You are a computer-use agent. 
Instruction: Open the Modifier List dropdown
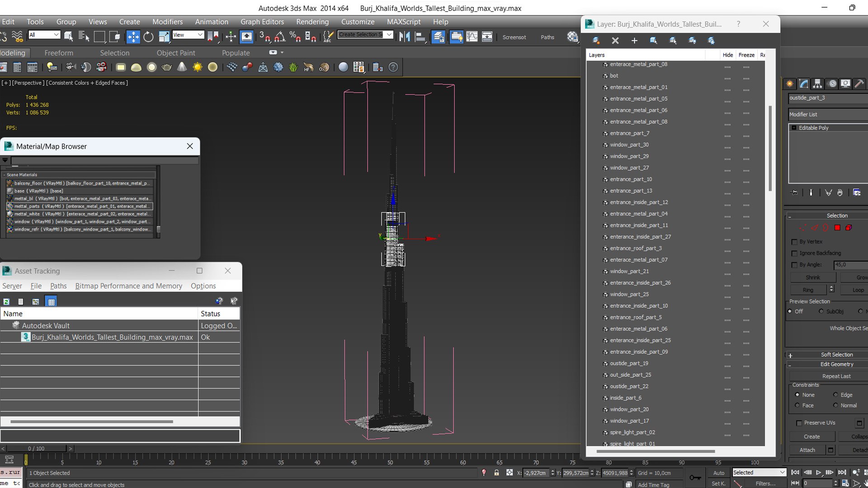pos(828,114)
